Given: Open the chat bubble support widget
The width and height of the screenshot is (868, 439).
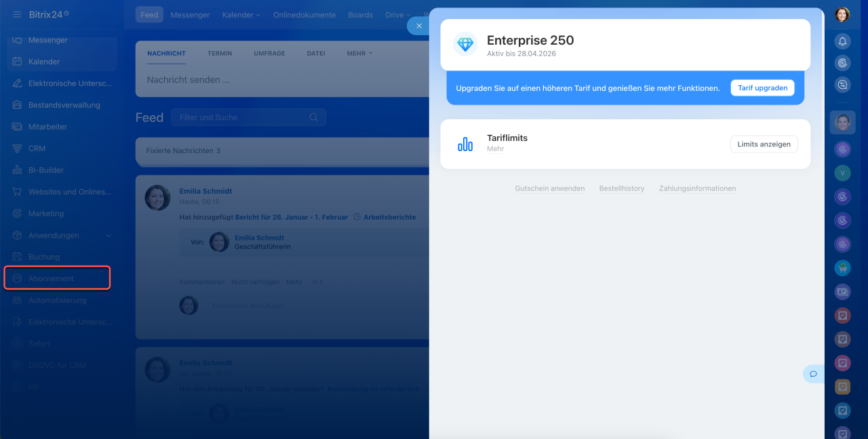Looking at the screenshot, I should (x=813, y=374).
